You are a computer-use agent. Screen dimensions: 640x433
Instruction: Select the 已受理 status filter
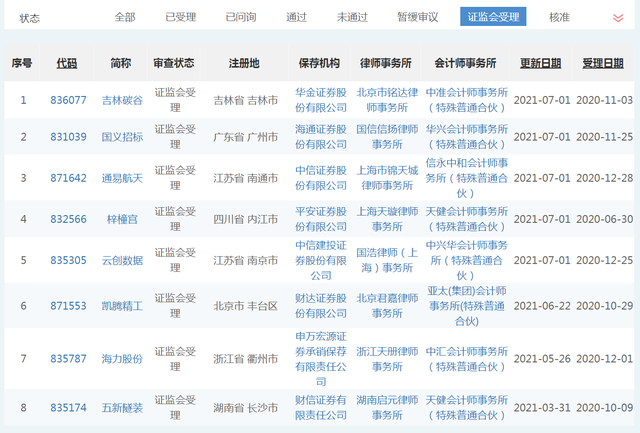click(180, 17)
